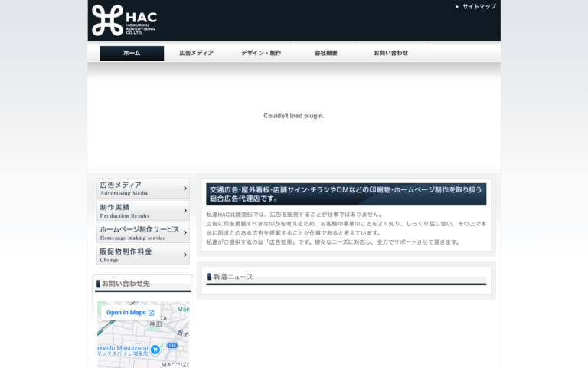Click the arrow icon before サイトマップ
This screenshot has width=588, height=368.
point(457,6)
